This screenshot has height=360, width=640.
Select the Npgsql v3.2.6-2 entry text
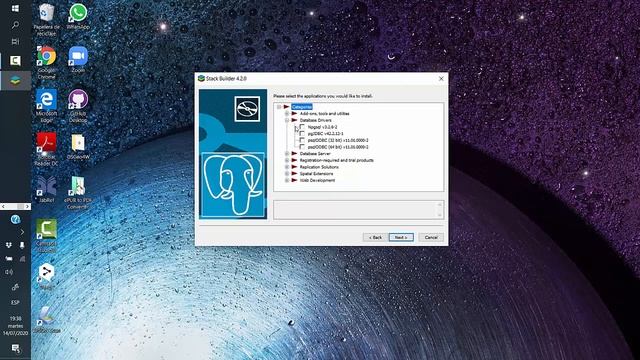point(322,127)
